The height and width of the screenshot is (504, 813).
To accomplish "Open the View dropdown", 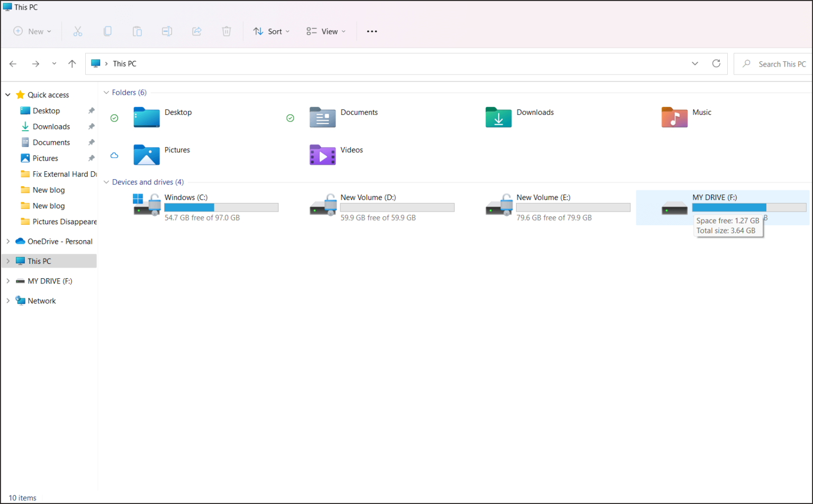I will tap(325, 31).
